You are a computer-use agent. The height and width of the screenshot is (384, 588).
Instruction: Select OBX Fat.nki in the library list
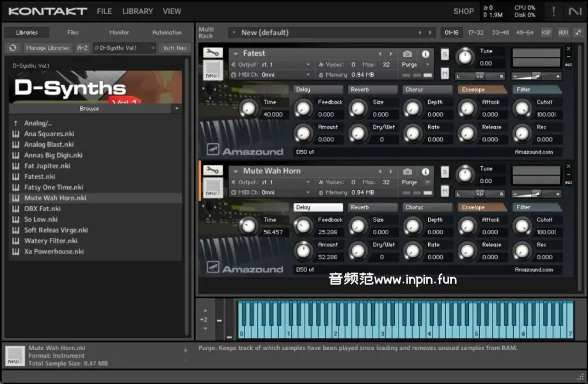(x=42, y=209)
